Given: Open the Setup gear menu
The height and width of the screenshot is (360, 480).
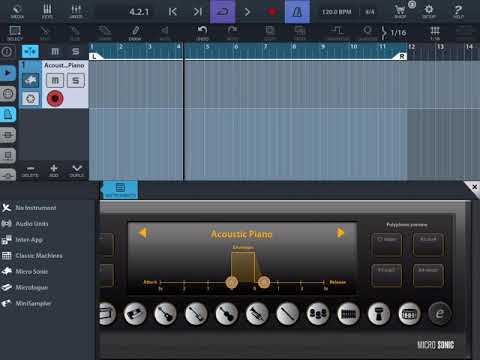Looking at the screenshot, I should pos(429,11).
